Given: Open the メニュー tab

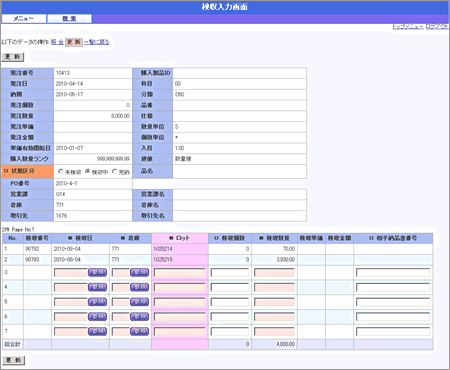Looking at the screenshot, I should tap(24, 19).
